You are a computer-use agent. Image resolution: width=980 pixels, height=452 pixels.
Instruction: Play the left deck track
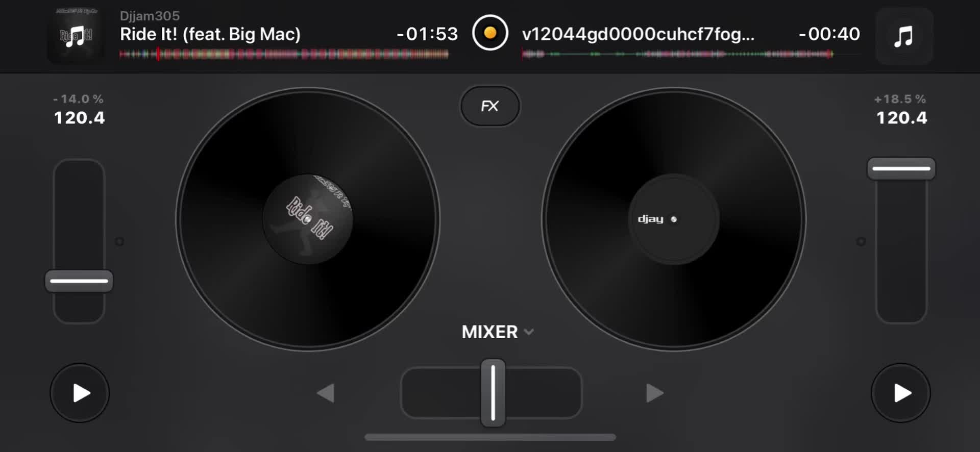[x=80, y=393]
